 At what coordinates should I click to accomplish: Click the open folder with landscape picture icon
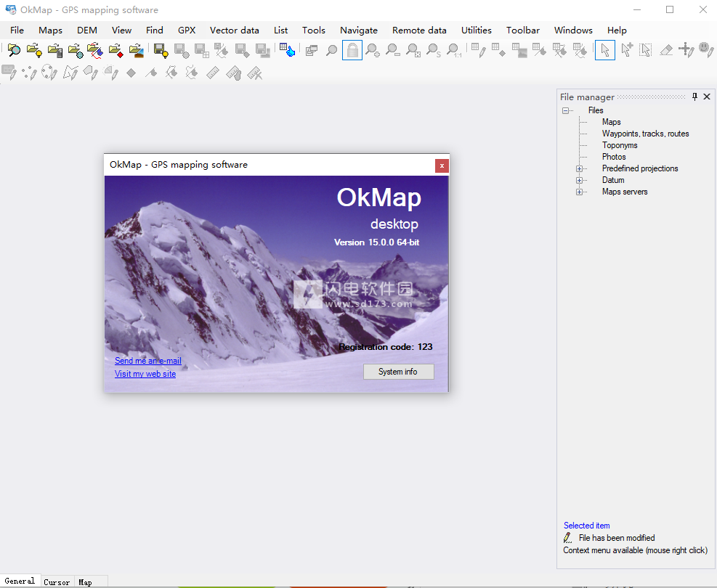137,50
